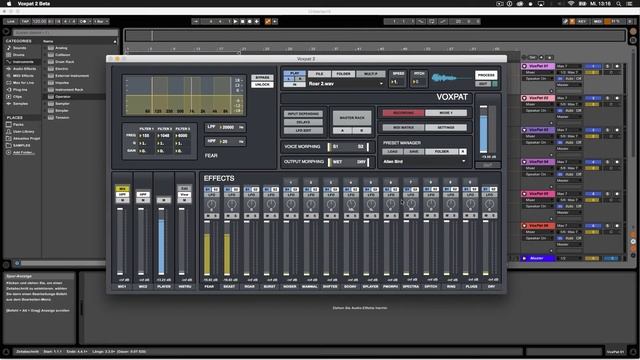Screen dimensions: 640x360
Task: Click the MIDI MATRIX button
Action: click(403, 127)
